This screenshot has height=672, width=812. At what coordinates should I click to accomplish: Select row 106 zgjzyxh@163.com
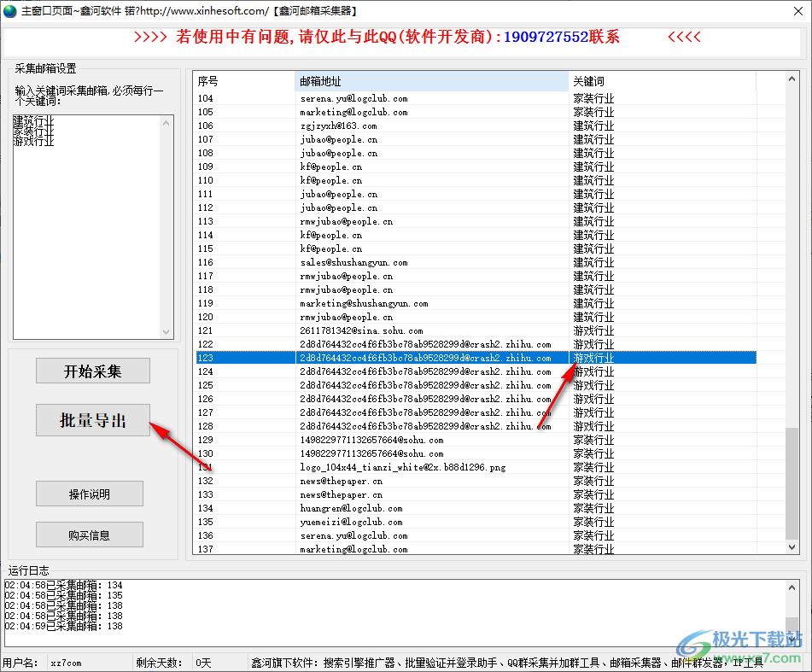pyautogui.click(x=476, y=126)
